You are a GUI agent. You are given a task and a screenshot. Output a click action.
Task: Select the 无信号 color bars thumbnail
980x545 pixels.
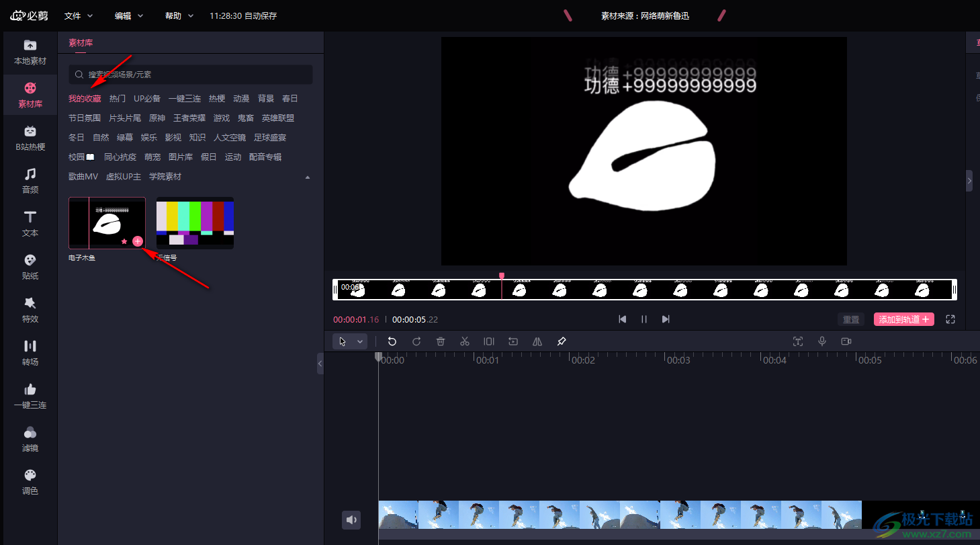point(195,223)
